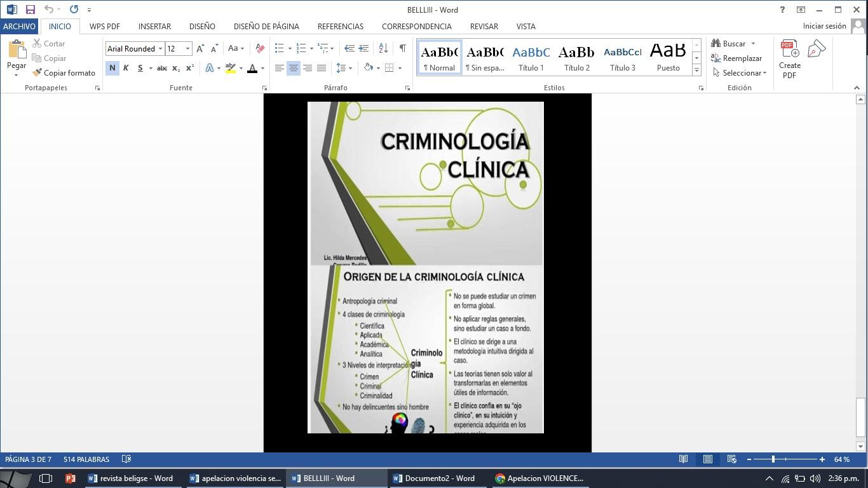Image resolution: width=868 pixels, height=488 pixels.
Task: Zoom in with the plus button
Action: (822, 459)
